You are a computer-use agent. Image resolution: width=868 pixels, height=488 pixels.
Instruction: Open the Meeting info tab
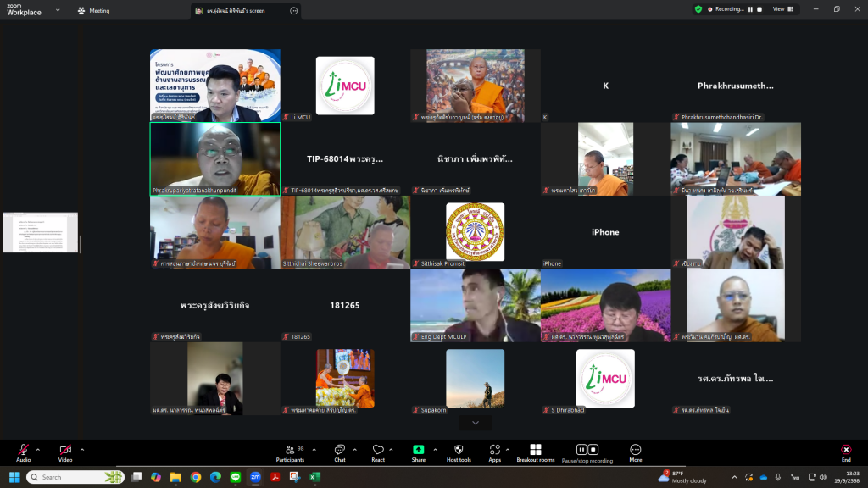(x=94, y=10)
